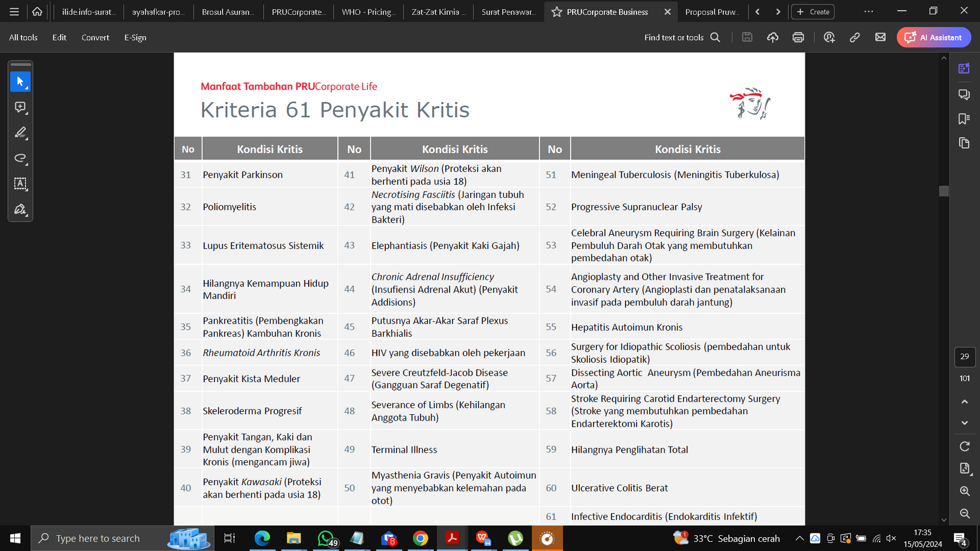The image size is (980, 551).
Task: Click the Create button
Action: pos(813,11)
